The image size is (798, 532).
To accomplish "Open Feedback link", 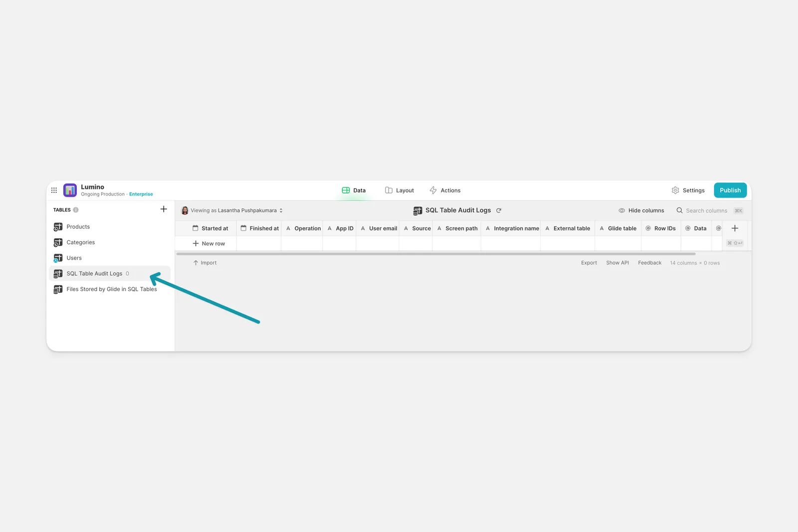I will [x=650, y=263].
